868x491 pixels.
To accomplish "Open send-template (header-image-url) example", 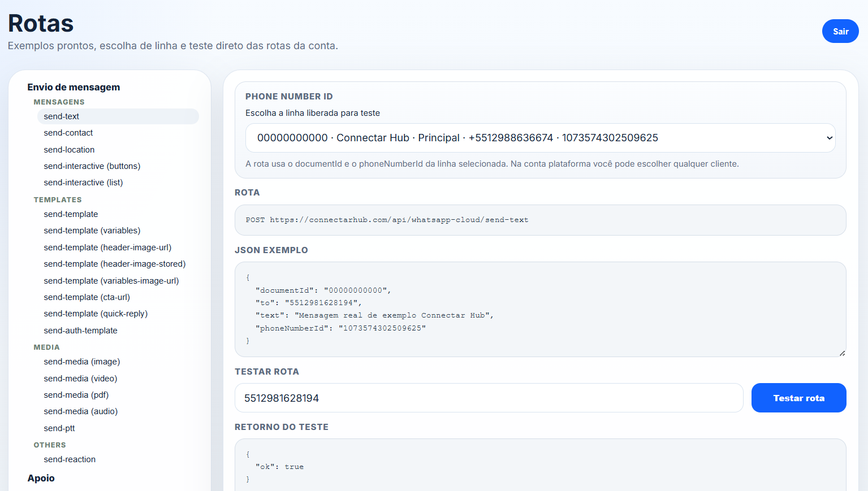I will 107,247.
